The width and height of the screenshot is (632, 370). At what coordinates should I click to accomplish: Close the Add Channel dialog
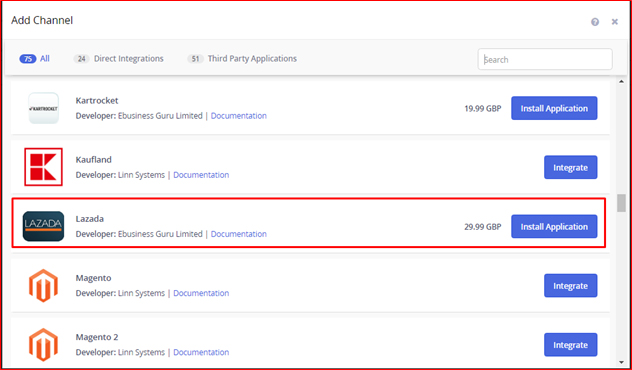[x=615, y=22]
